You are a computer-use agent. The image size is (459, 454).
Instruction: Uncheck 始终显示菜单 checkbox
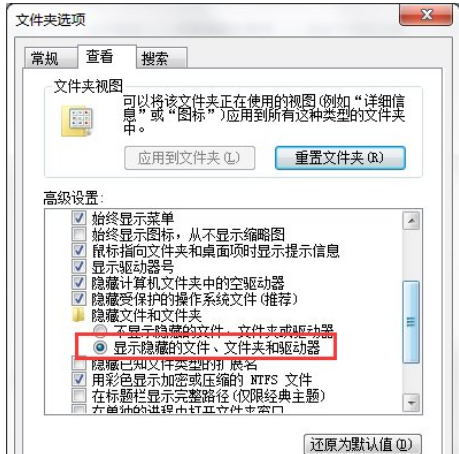click(x=79, y=218)
